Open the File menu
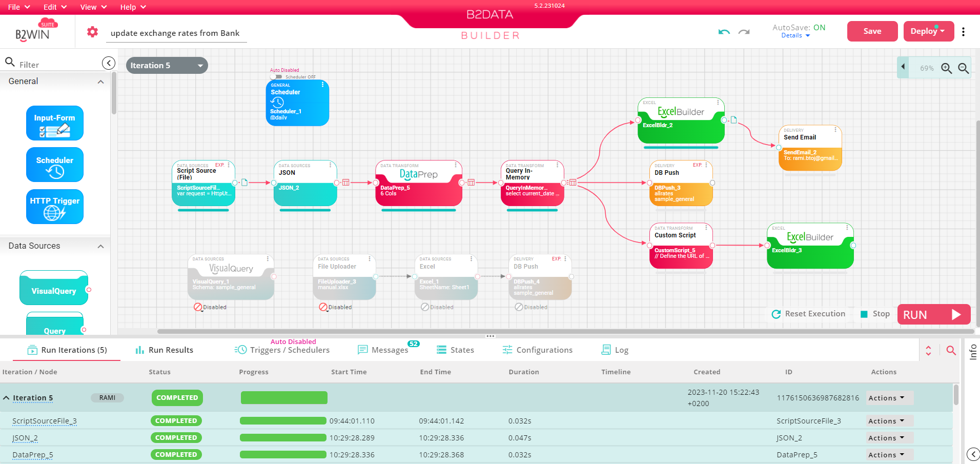 coord(19,7)
